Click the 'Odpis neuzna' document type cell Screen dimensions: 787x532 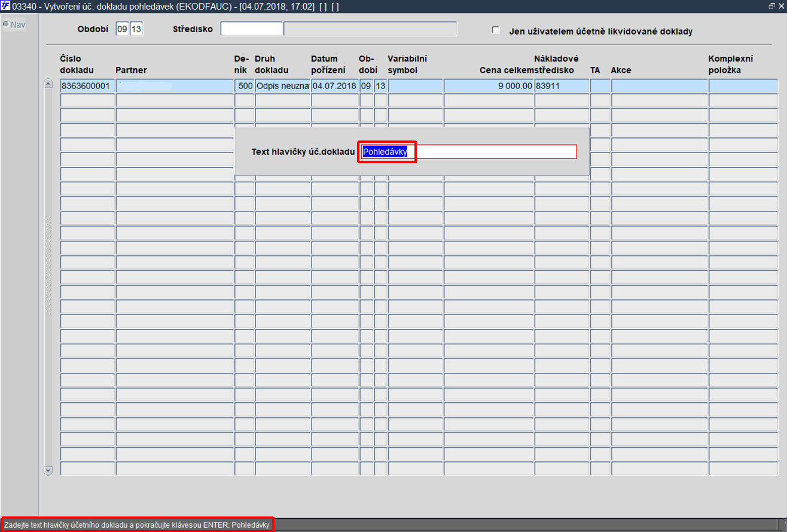[x=283, y=86]
